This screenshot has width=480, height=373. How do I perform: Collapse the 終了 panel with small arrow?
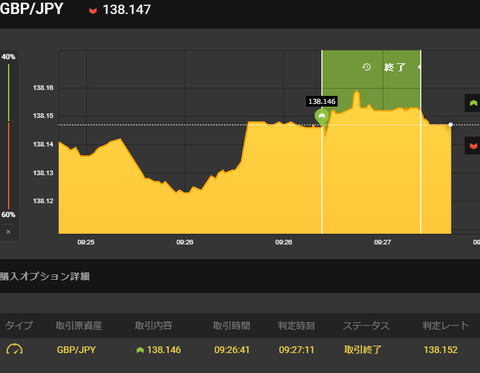(x=419, y=67)
